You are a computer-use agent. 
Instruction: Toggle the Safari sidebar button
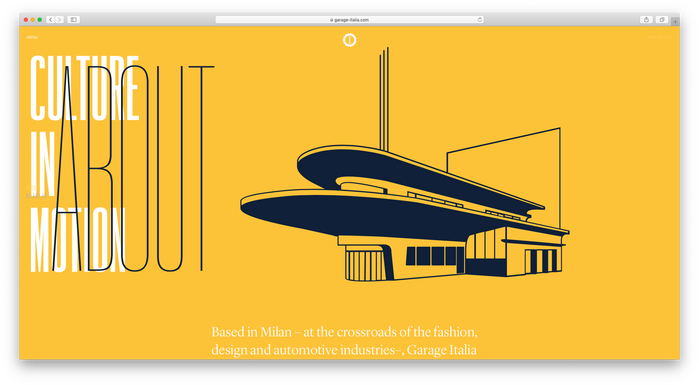point(74,20)
